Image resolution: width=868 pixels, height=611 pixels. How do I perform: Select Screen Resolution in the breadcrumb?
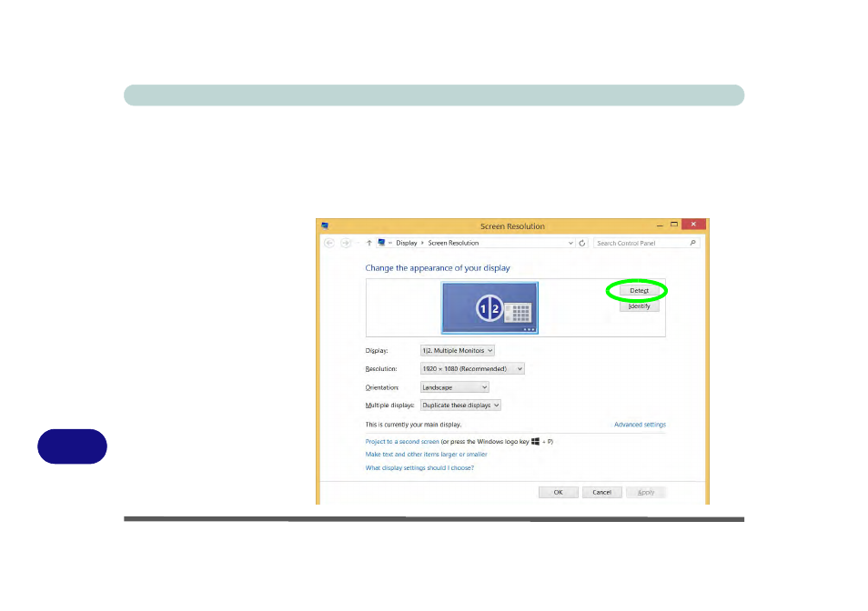[453, 244]
